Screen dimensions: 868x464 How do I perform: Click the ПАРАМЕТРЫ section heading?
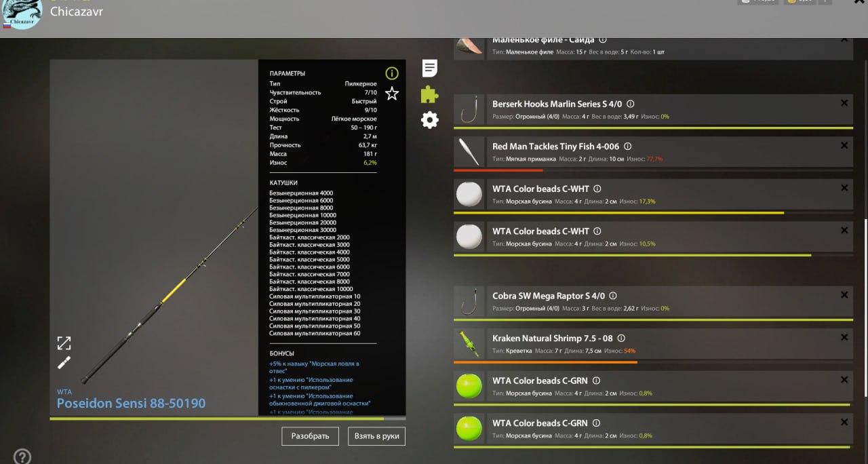(287, 73)
